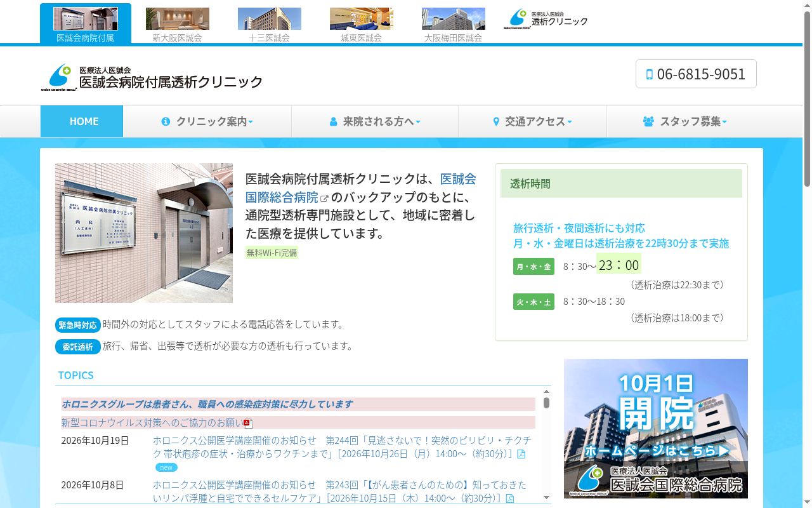This screenshot has width=812, height=508.
Task: Click the 2026年10月19日 date entry
Action: pyautogui.click(x=95, y=441)
